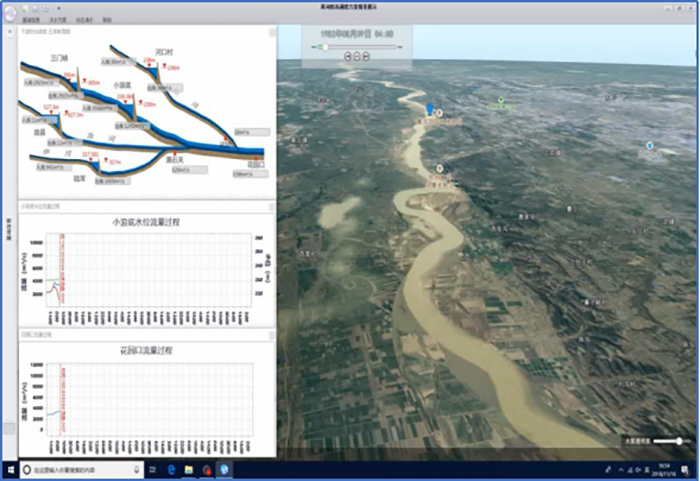Click the lower orange station marker on river

(x=439, y=169)
